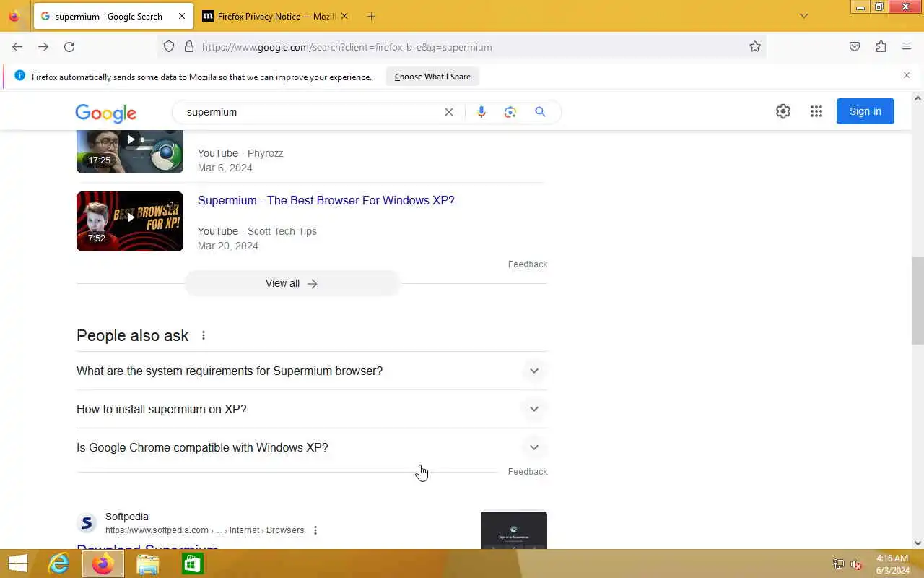The width and height of the screenshot is (924, 578).
Task: Start voice search with microphone icon
Action: [x=481, y=112]
